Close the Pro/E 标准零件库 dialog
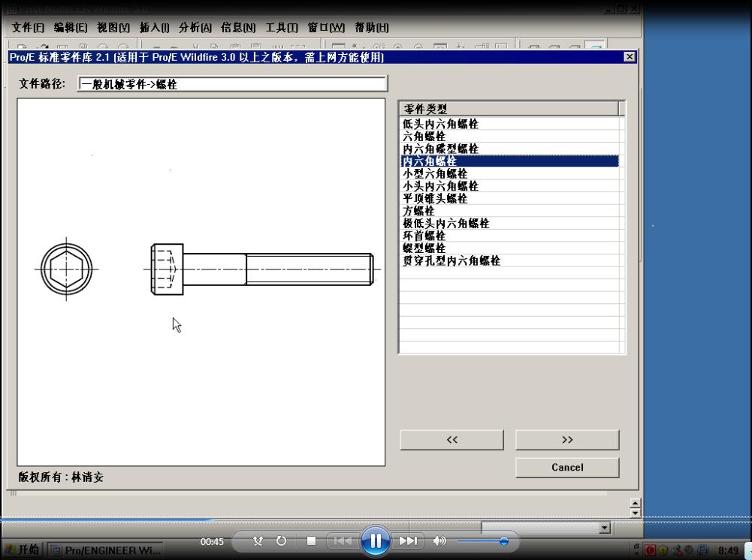752x560 pixels. coord(630,57)
